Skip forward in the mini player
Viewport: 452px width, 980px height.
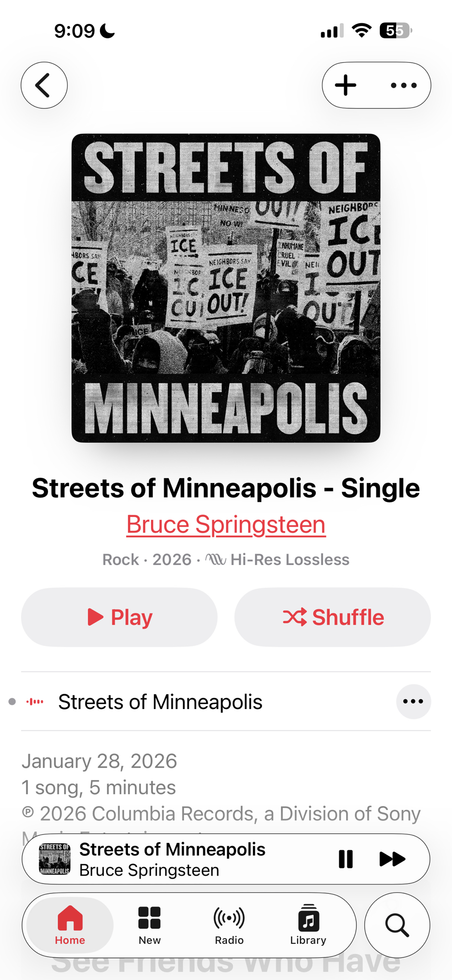(393, 859)
